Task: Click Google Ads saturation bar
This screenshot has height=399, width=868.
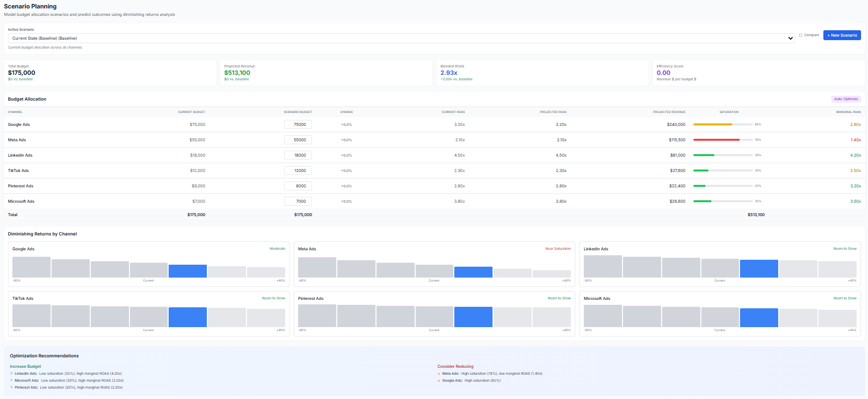Action: [x=723, y=124]
